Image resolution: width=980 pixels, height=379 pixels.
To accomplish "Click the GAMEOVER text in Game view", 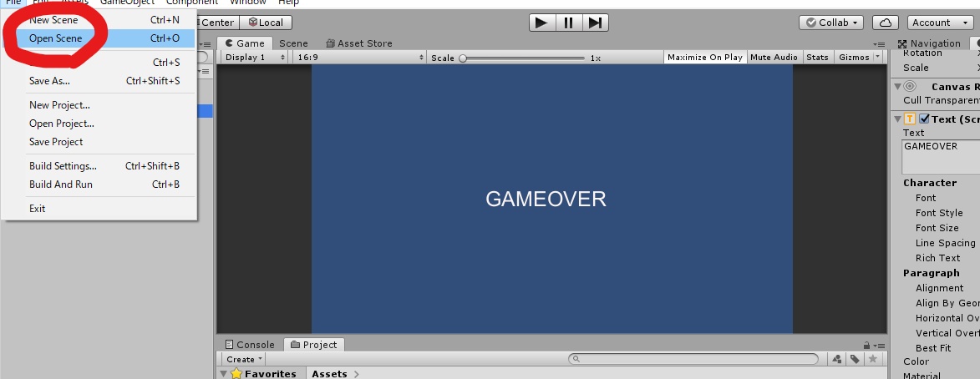I will [x=546, y=200].
